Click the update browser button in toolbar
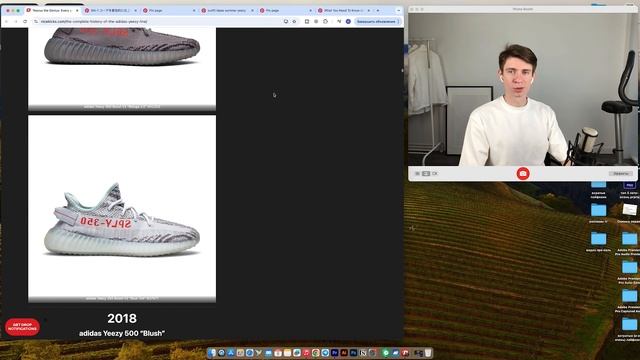The width and height of the screenshot is (640, 360). [377, 21]
